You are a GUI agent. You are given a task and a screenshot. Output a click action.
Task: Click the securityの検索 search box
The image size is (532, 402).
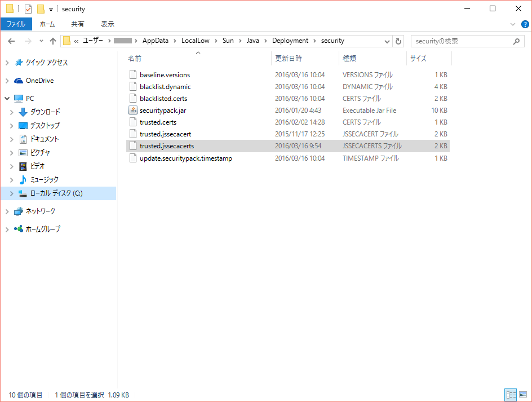tap(461, 41)
